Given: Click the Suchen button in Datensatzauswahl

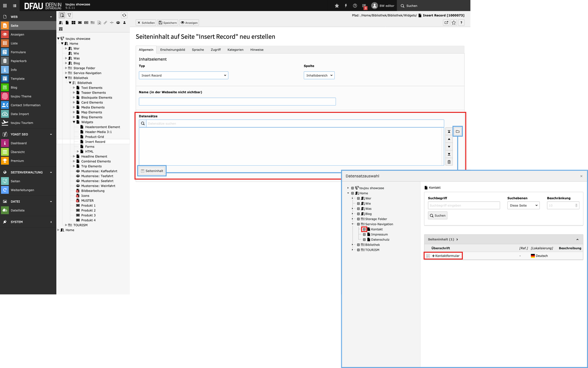Looking at the screenshot, I should point(437,216).
